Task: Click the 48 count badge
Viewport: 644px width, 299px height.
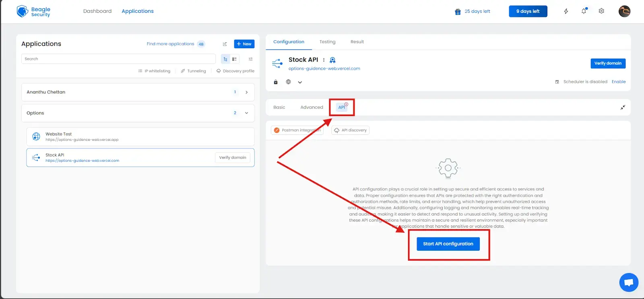Action: pyautogui.click(x=201, y=44)
